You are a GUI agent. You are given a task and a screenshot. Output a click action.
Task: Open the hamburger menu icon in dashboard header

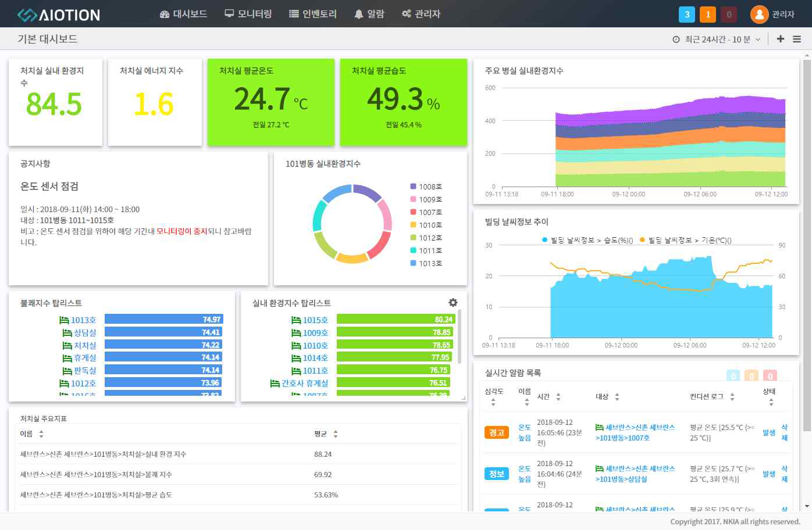pyautogui.click(x=797, y=39)
